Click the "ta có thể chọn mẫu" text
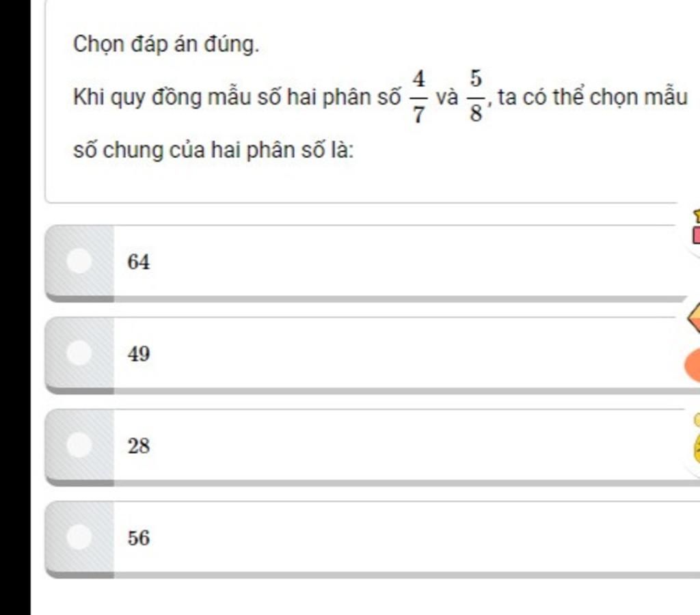This screenshot has width=700, height=615. point(592,98)
